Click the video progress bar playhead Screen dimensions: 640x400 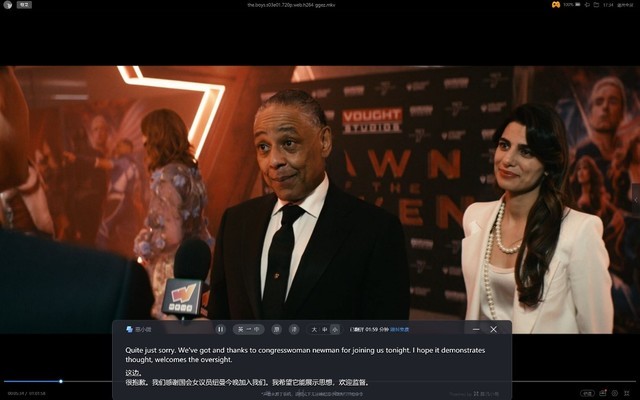point(60,381)
